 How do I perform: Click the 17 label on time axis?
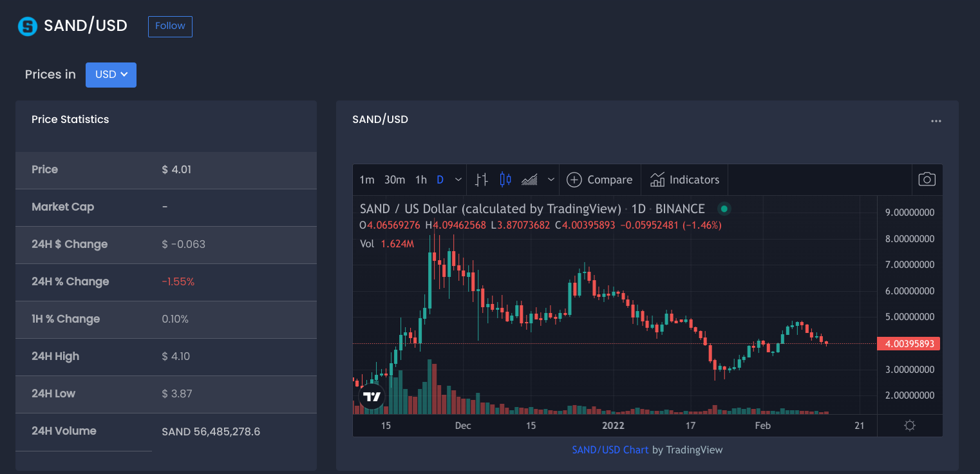tap(691, 426)
